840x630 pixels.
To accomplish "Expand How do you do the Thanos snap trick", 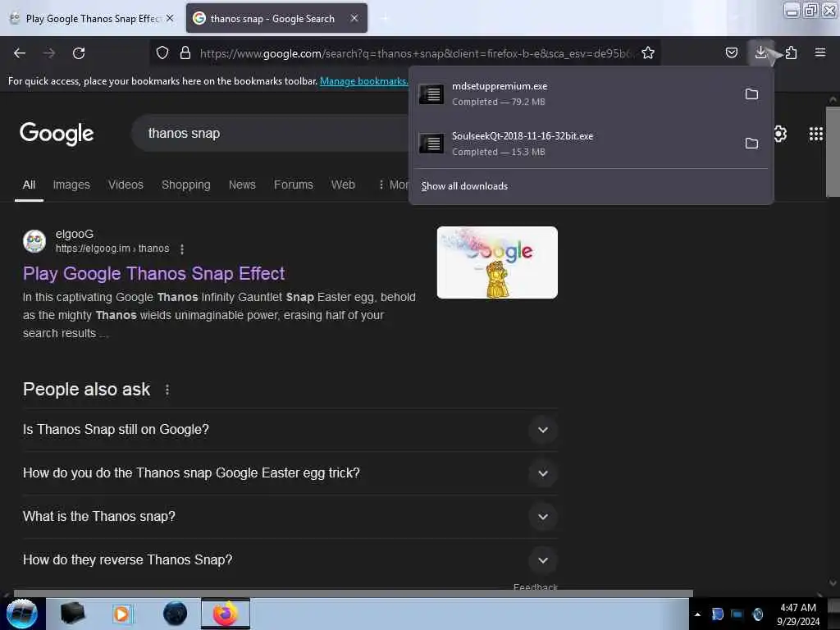I will pos(290,473).
